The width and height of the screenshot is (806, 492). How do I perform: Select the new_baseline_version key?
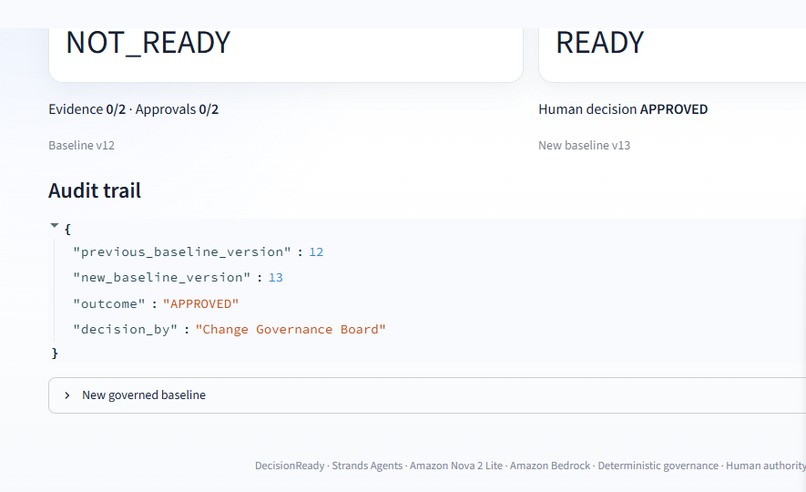coord(161,278)
